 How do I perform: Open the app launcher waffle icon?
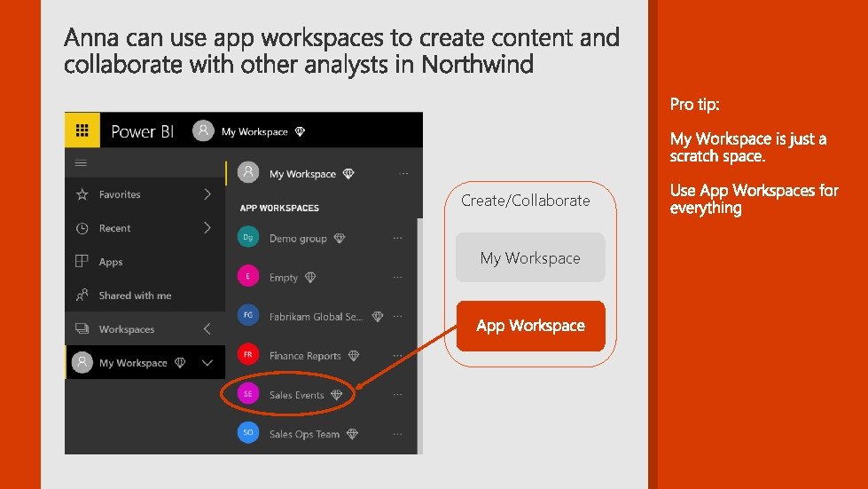click(82, 130)
